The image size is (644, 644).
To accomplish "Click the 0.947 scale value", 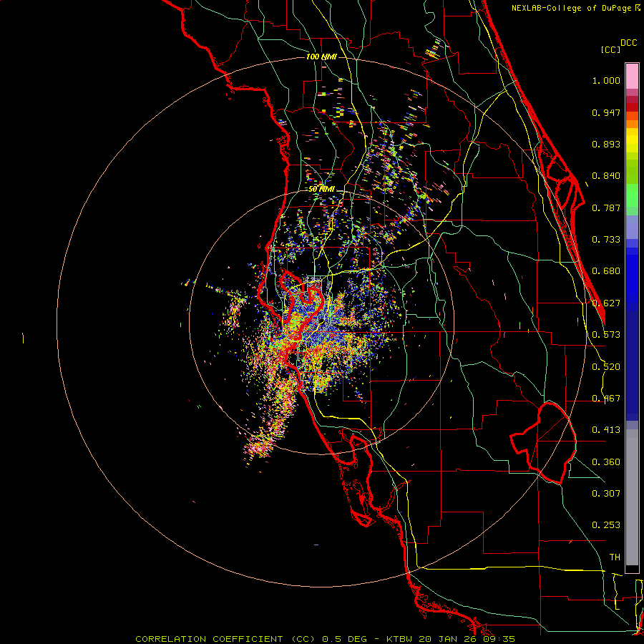I will click(606, 112).
